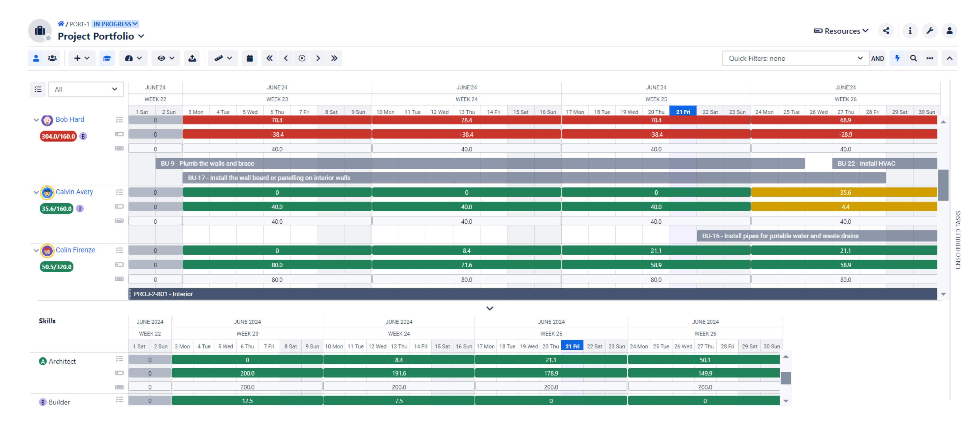Collapse Colin Firenze's resource rows
Viewport: 980px width, 429px height.
pyautogui.click(x=36, y=250)
